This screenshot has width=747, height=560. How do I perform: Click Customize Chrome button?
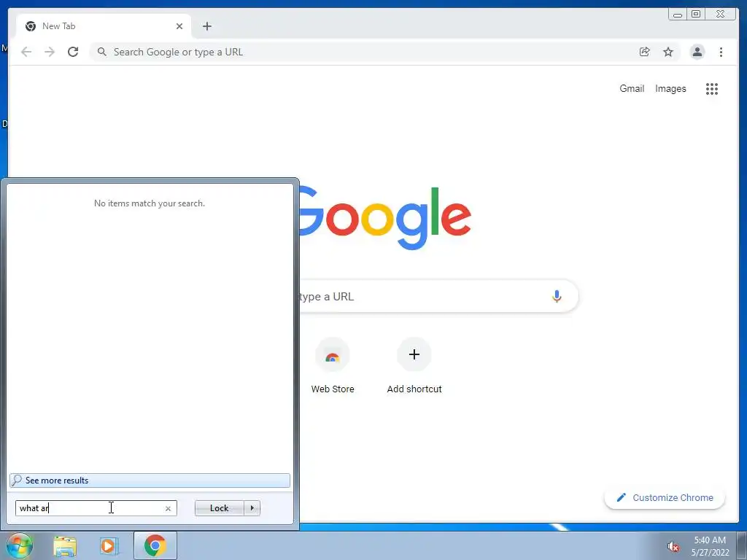[665, 497]
